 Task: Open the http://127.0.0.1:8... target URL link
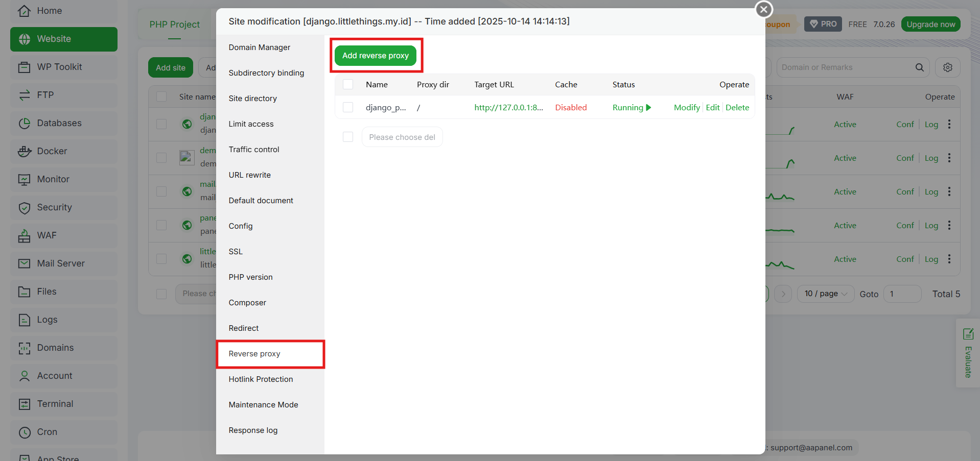point(509,107)
